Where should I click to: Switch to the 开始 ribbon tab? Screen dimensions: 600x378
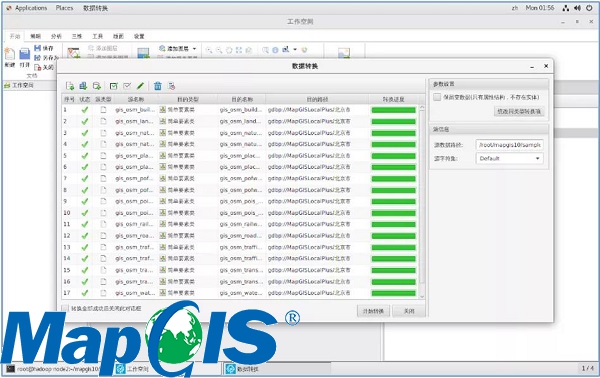click(15, 36)
